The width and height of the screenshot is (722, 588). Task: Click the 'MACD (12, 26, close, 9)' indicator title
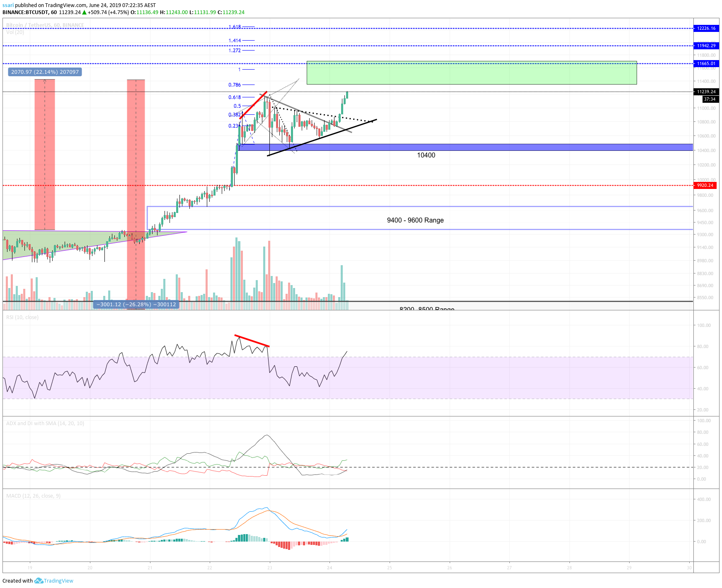click(33, 496)
